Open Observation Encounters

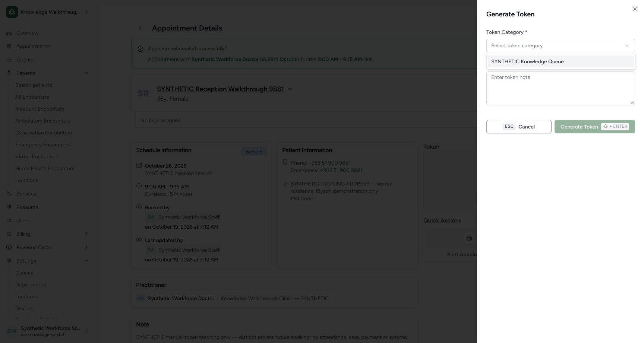44,133
